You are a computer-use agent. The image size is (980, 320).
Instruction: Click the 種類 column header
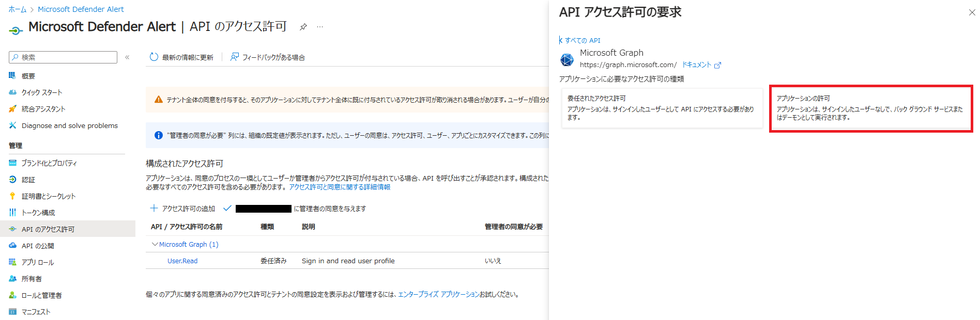(x=267, y=227)
